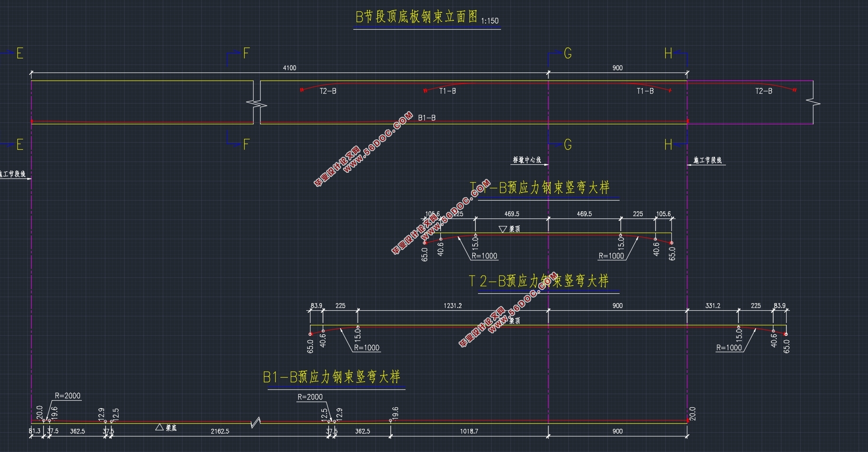Pick the yellow H section mark below beam
Viewport: 868px width, 452px height.
coord(668,145)
